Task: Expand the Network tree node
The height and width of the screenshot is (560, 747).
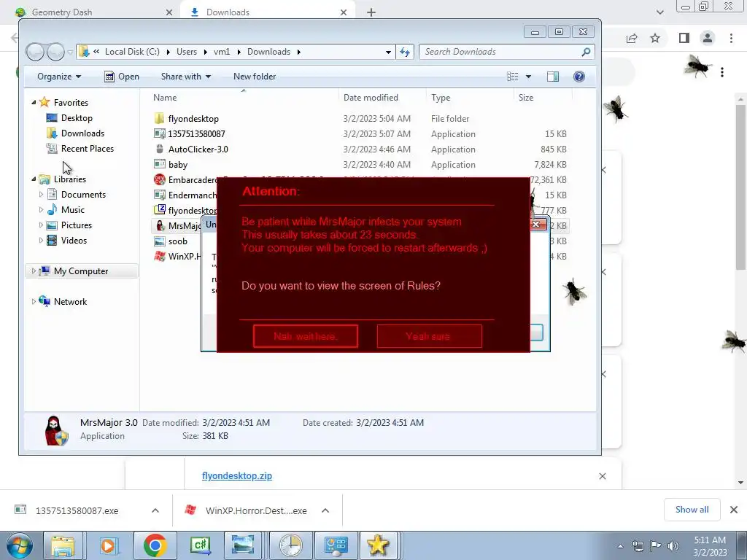Action: [34, 301]
